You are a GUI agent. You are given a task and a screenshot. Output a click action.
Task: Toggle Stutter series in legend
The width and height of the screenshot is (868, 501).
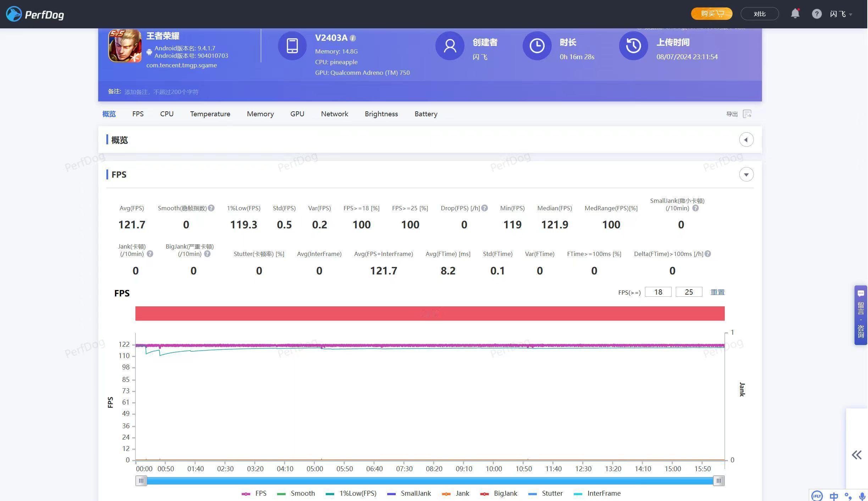(x=545, y=494)
